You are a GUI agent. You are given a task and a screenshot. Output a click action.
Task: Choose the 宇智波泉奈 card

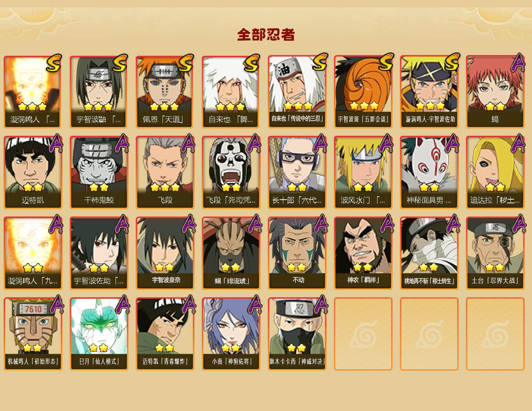click(165, 253)
